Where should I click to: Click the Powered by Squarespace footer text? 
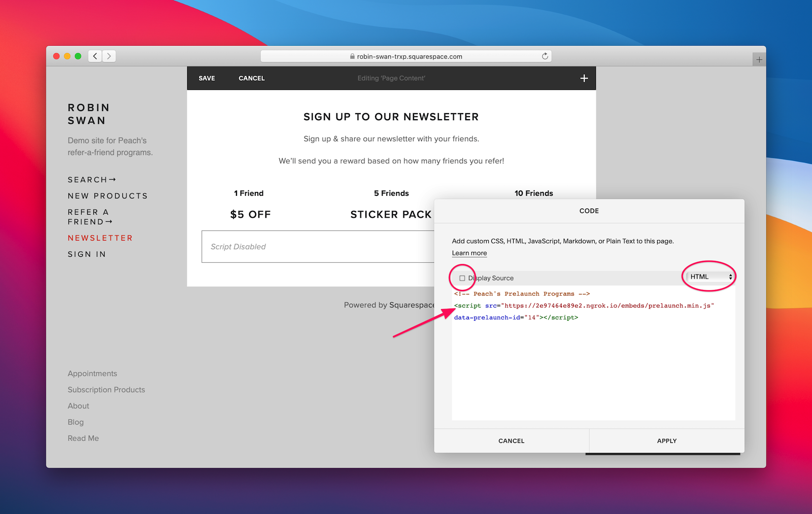tap(389, 305)
